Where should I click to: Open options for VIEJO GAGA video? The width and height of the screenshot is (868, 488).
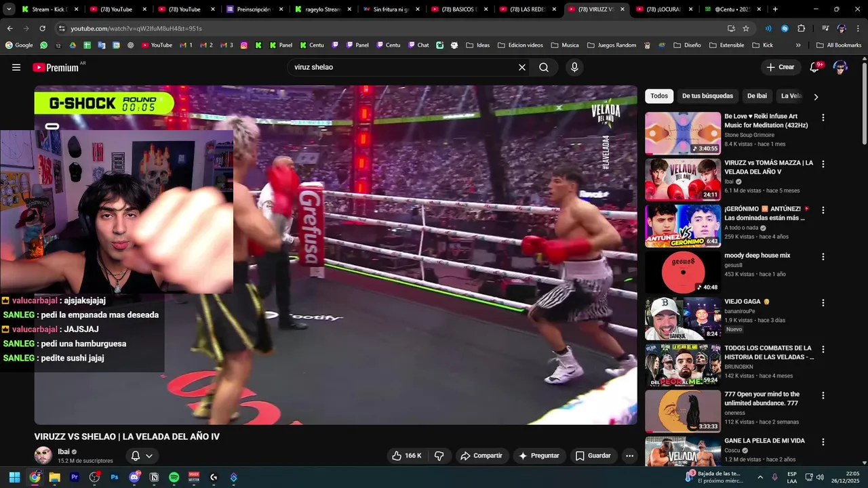click(x=823, y=303)
